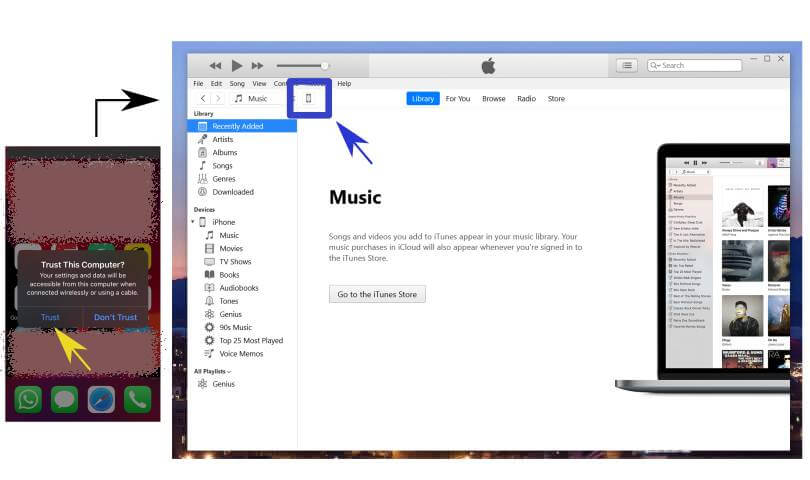The width and height of the screenshot is (810, 480).
Task: Switch to the For You tab
Action: click(458, 98)
